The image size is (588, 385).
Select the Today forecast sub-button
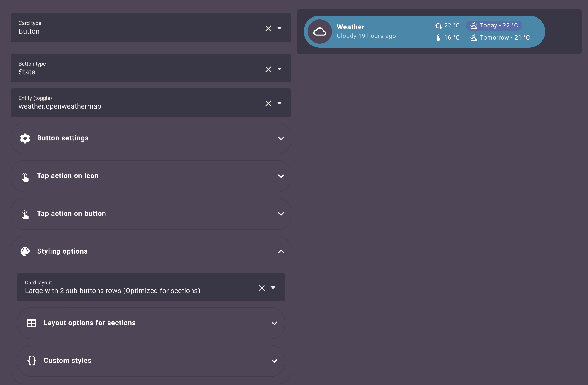(494, 25)
